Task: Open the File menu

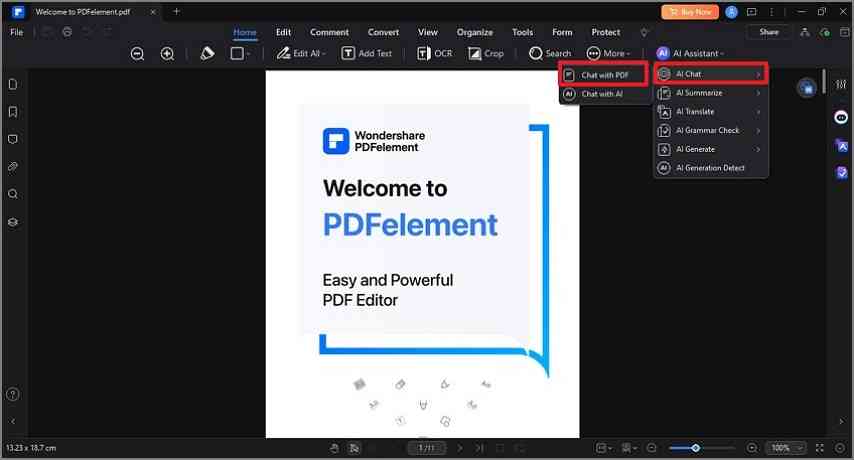Action: 17,32
